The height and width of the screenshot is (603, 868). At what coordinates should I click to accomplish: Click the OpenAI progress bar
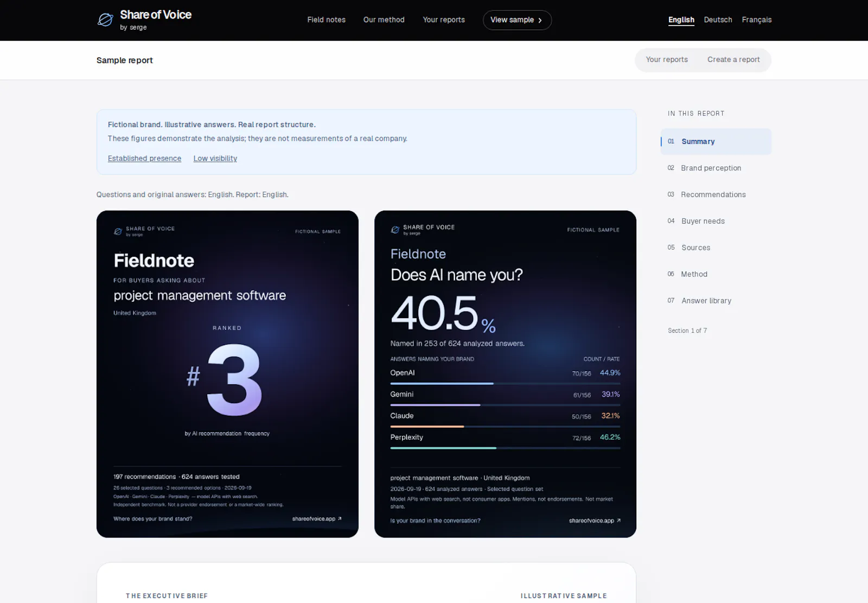(505, 384)
